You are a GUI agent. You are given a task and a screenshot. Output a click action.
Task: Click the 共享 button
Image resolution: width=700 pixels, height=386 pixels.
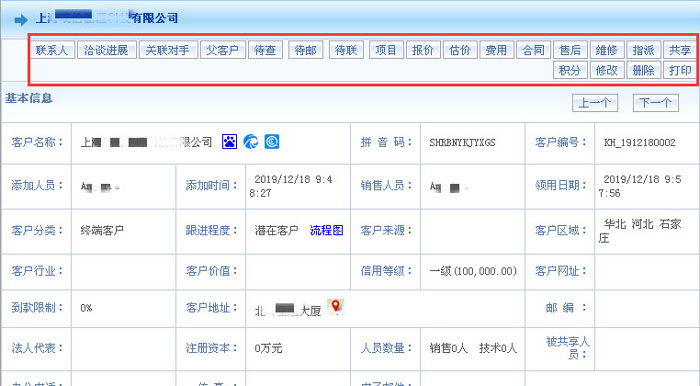point(679,50)
